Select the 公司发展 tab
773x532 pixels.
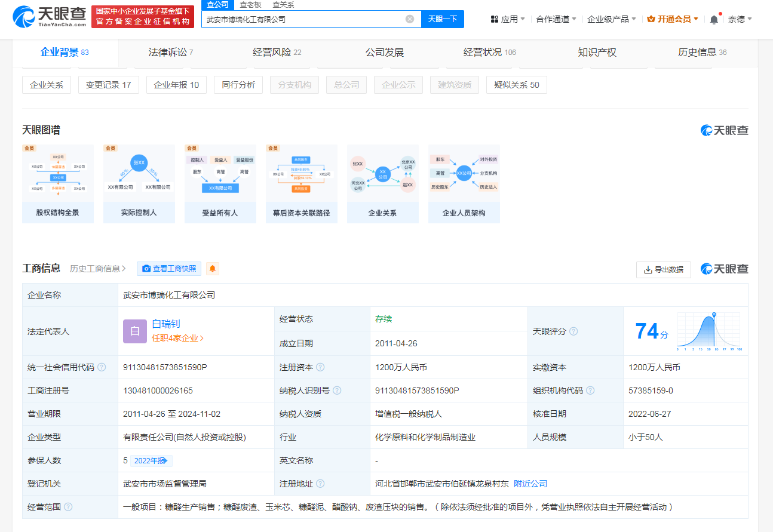pyautogui.click(x=385, y=53)
